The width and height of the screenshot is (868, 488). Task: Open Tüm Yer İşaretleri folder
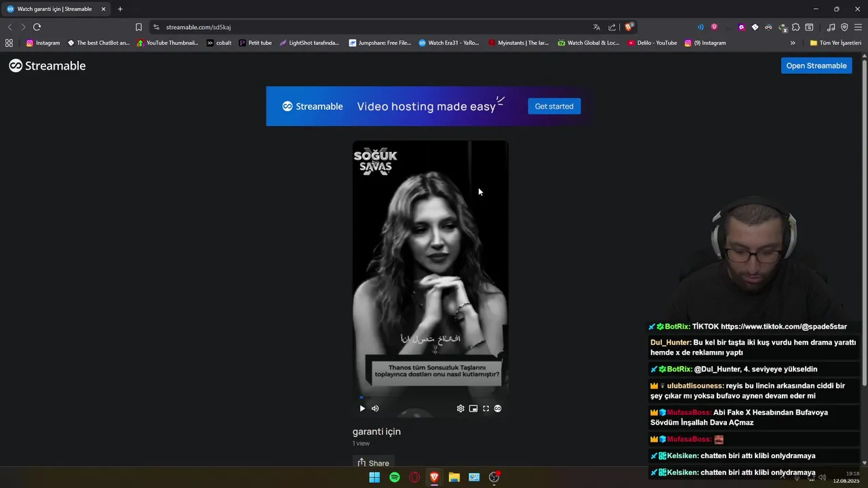pyautogui.click(x=835, y=43)
